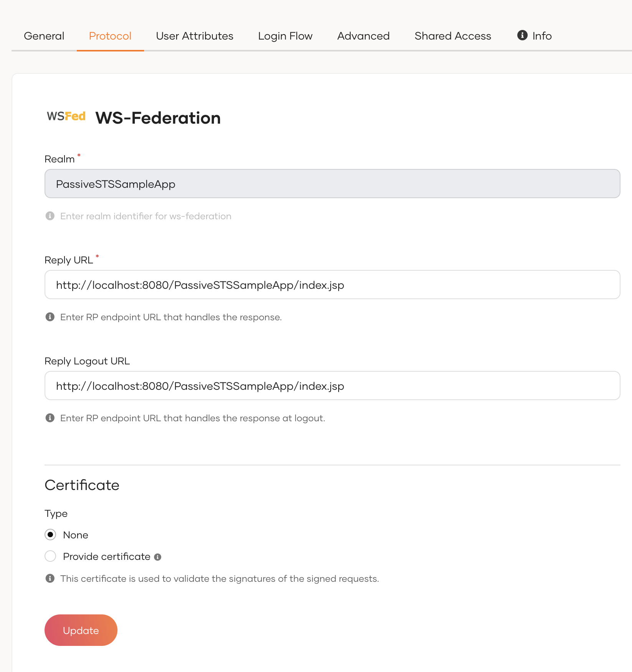The height and width of the screenshot is (672, 632).
Task: Switch to the User Attributes tab
Action: [195, 36]
